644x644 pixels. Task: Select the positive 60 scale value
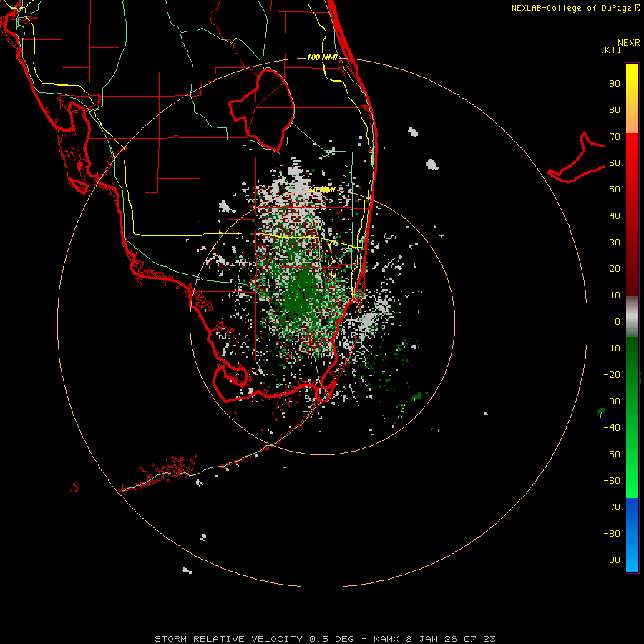tap(615, 163)
